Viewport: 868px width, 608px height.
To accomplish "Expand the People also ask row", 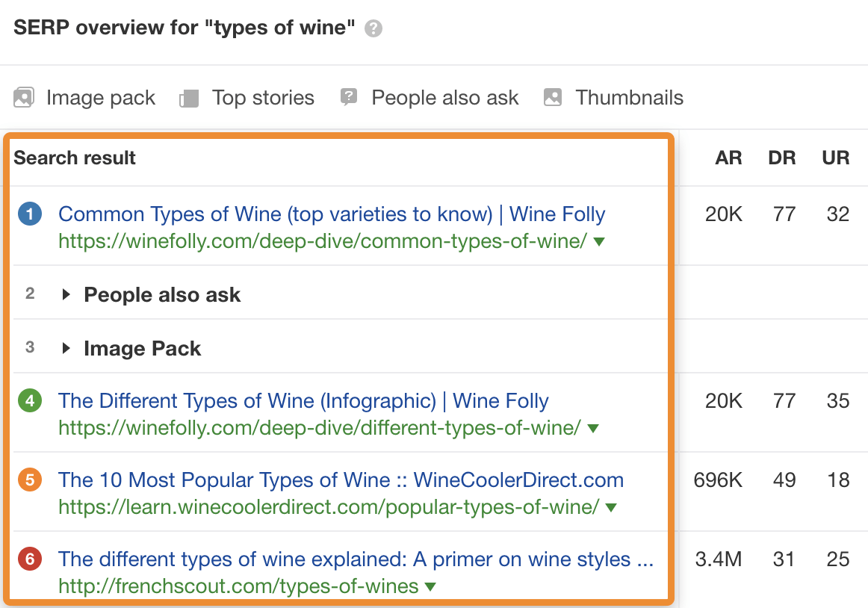I will pos(66,294).
